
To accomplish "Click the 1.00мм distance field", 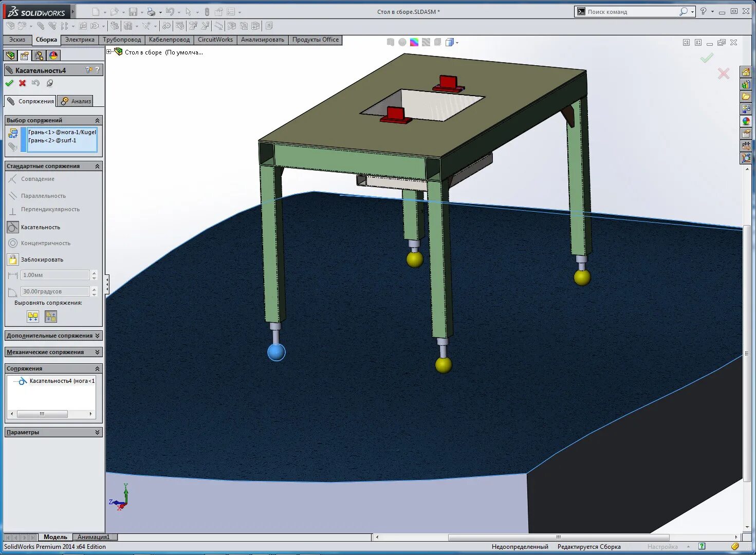I will (54, 275).
